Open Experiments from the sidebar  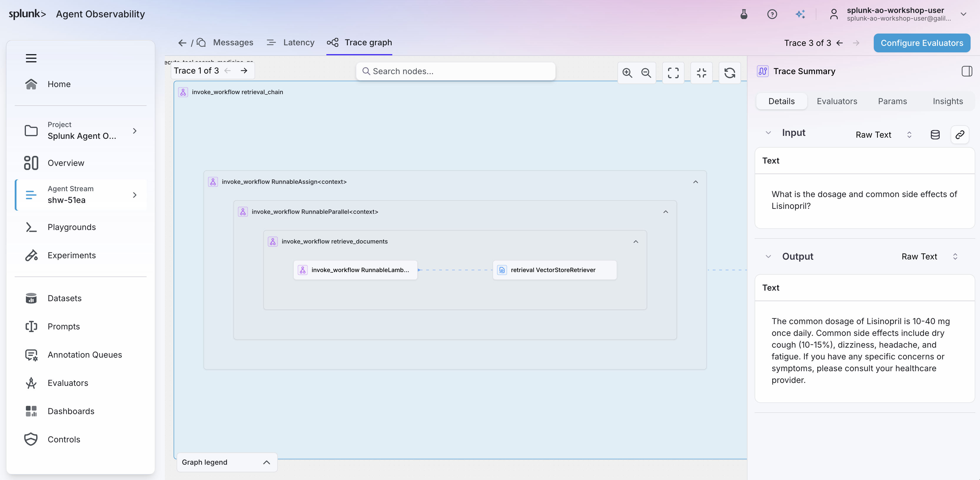80,255
